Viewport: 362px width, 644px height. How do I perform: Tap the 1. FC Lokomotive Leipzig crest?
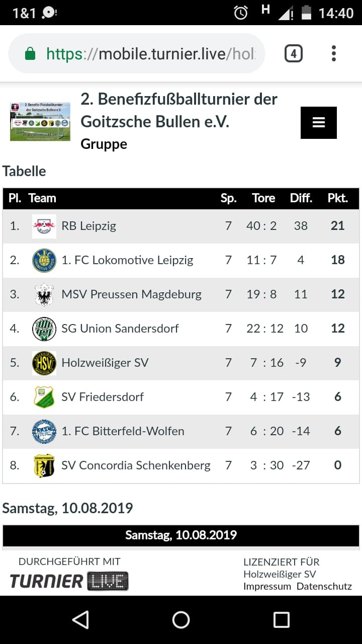tap(44, 260)
